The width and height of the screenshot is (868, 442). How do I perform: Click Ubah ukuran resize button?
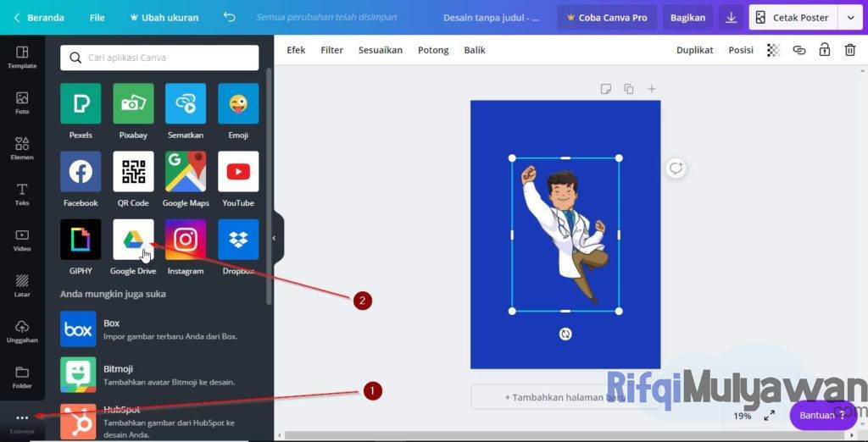pos(164,18)
